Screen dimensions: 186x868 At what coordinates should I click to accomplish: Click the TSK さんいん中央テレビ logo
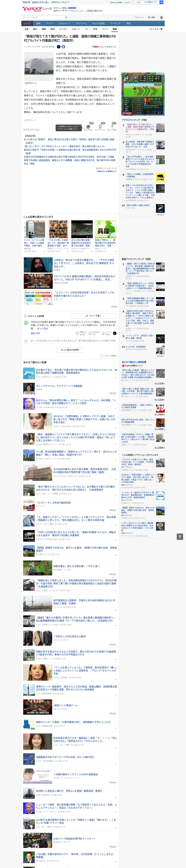pyautogui.click(x=104, y=47)
